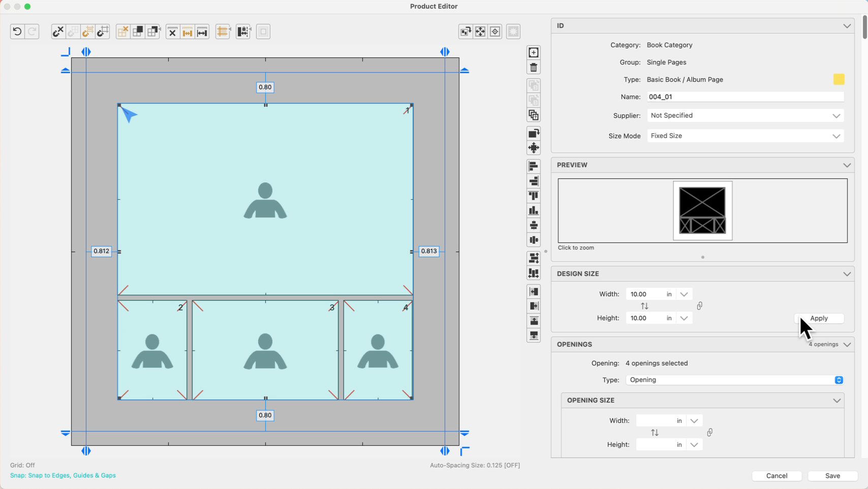Click the distribute vertically icon
The image size is (868, 489).
[x=534, y=258]
